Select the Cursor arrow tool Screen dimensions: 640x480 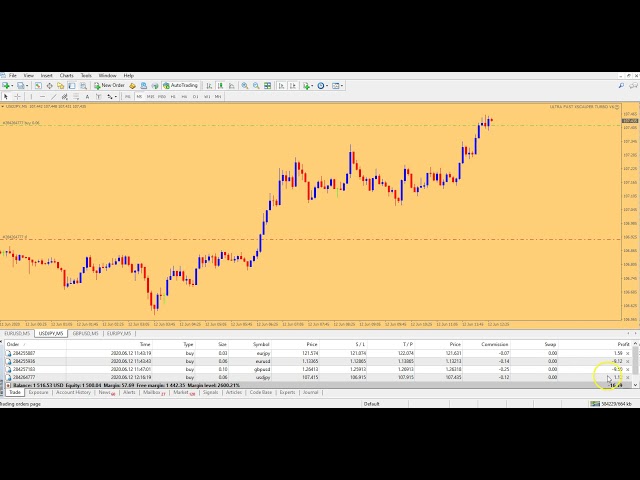(7, 97)
